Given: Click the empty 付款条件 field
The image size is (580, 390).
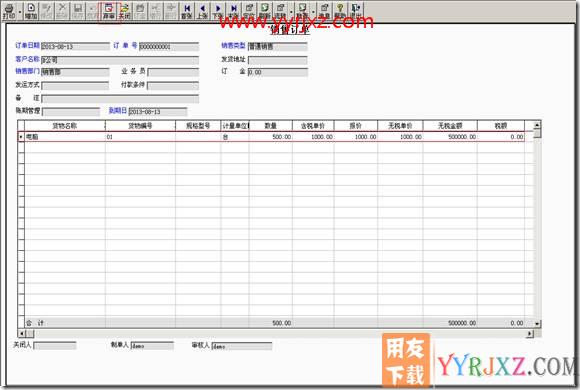Looking at the screenshot, I should (x=173, y=85).
